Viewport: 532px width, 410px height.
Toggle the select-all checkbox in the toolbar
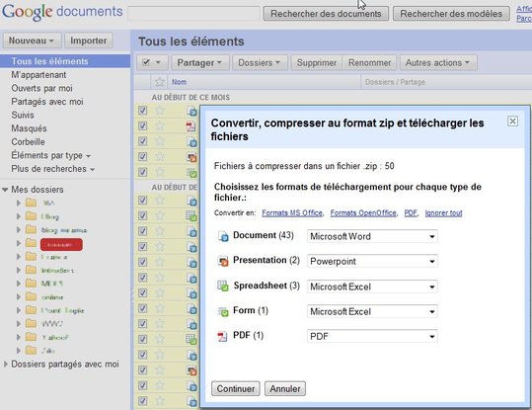tap(146, 62)
